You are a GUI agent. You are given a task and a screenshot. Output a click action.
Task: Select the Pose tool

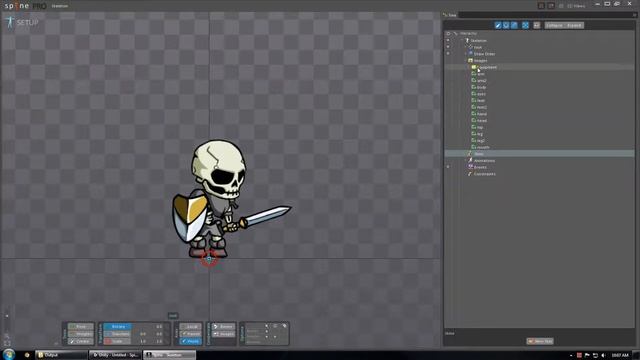81,327
